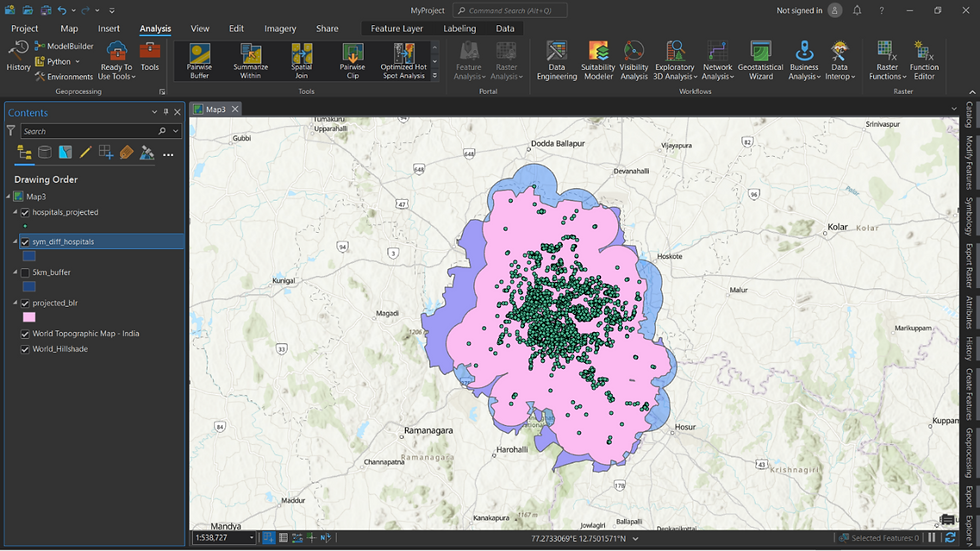Uncheck the sym_diff_hospitals layer
Viewport: 980px width, 551px height.
click(x=25, y=242)
